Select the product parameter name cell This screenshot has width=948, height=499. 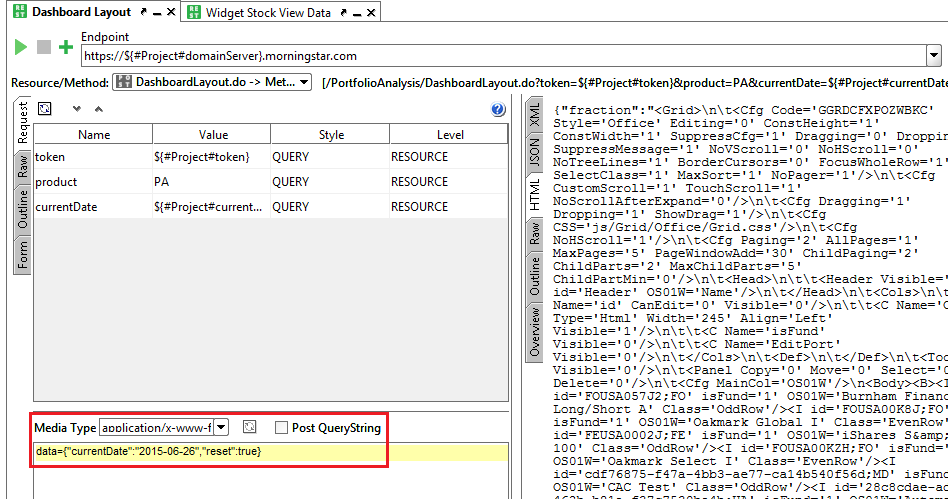coord(93,181)
